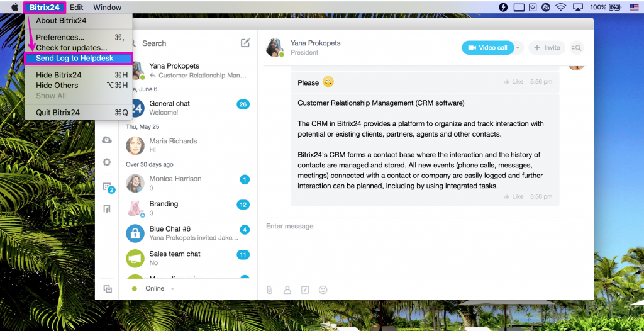Screen dimensions: 644x331
Task: Open the Wi-Fi menu bar icon
Action: (560, 7)
